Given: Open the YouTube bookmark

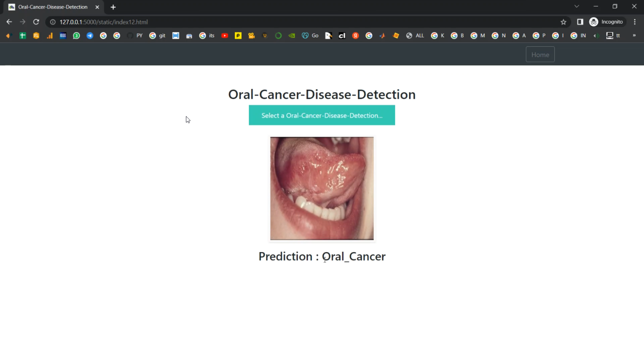Looking at the screenshot, I should (225, 36).
